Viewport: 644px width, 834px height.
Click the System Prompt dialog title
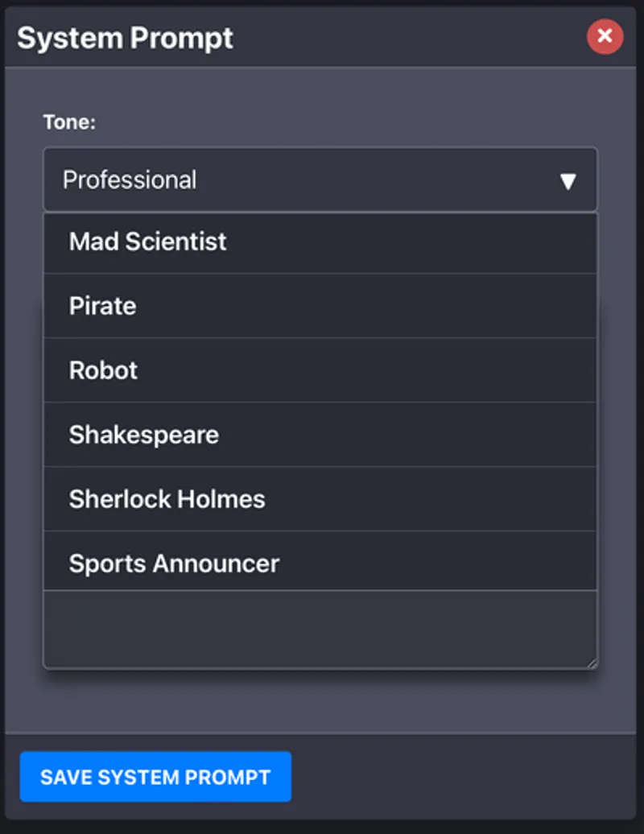pyautogui.click(x=126, y=38)
